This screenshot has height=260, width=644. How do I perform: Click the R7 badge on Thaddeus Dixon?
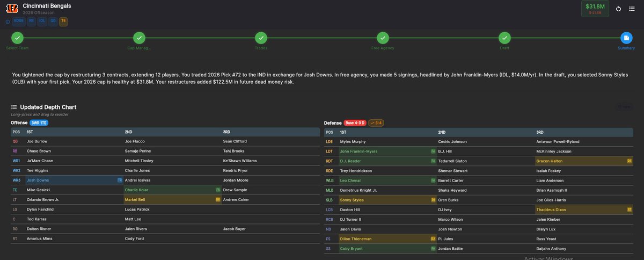(x=630, y=210)
